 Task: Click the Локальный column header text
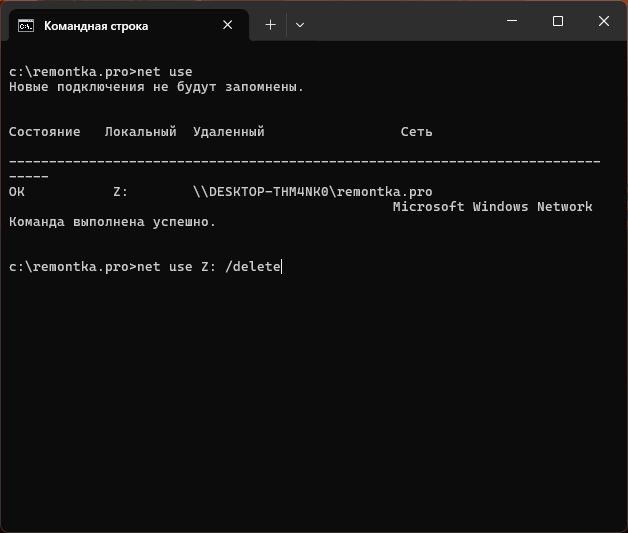141,132
